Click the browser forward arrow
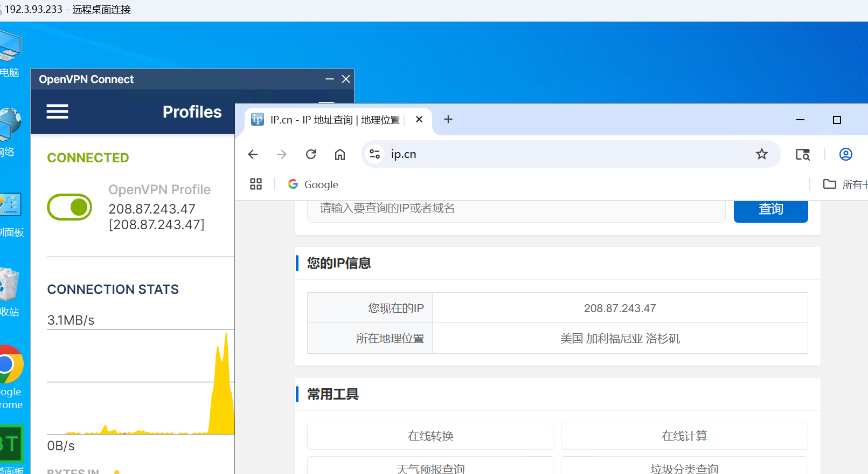 point(281,154)
